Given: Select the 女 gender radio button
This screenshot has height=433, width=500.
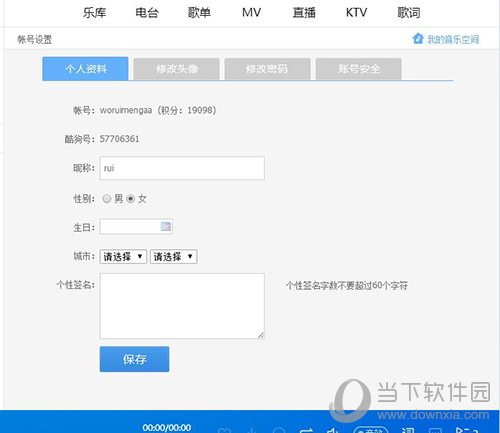Looking at the screenshot, I should 131,199.
